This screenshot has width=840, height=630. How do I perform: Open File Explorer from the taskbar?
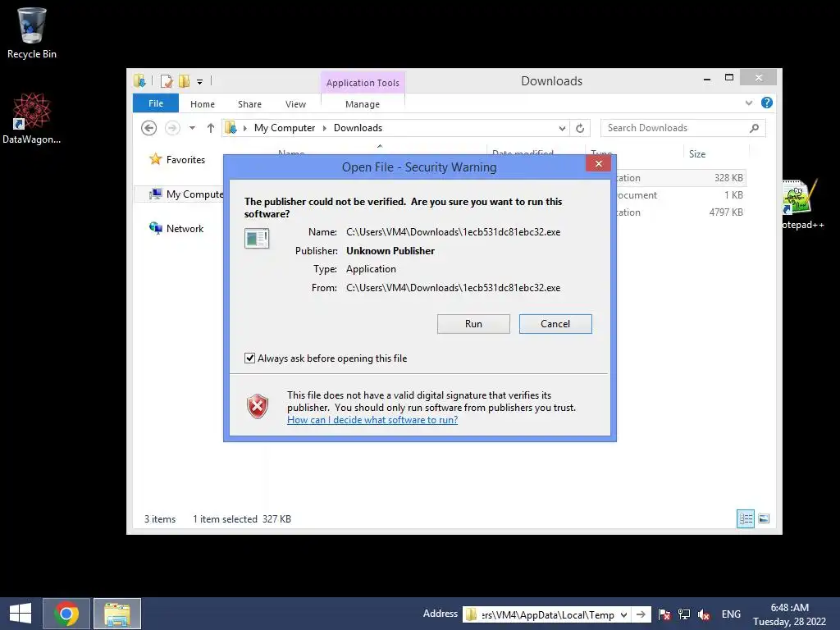[117, 614]
